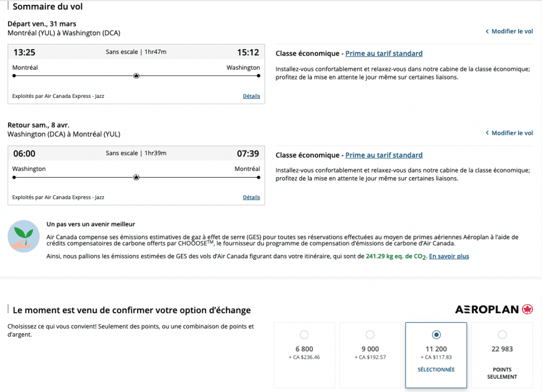Open departure Prime au tarif standard link
The image size is (542, 392).
pyautogui.click(x=384, y=53)
